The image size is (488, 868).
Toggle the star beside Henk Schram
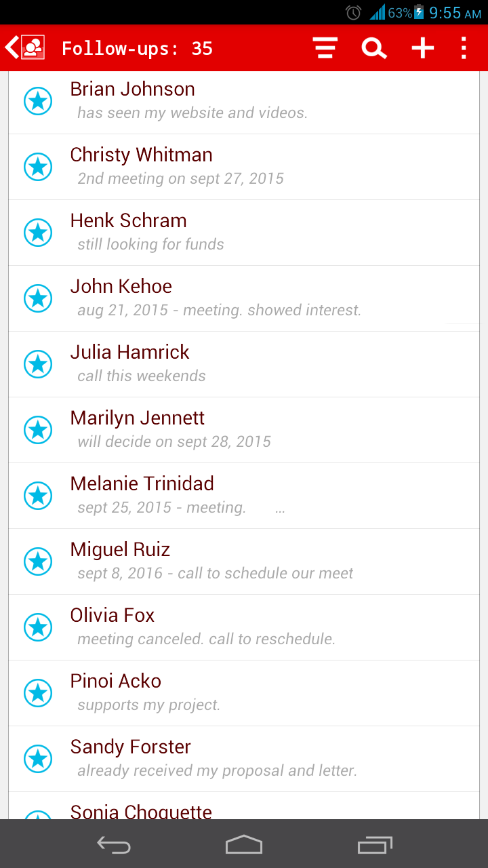point(38,233)
